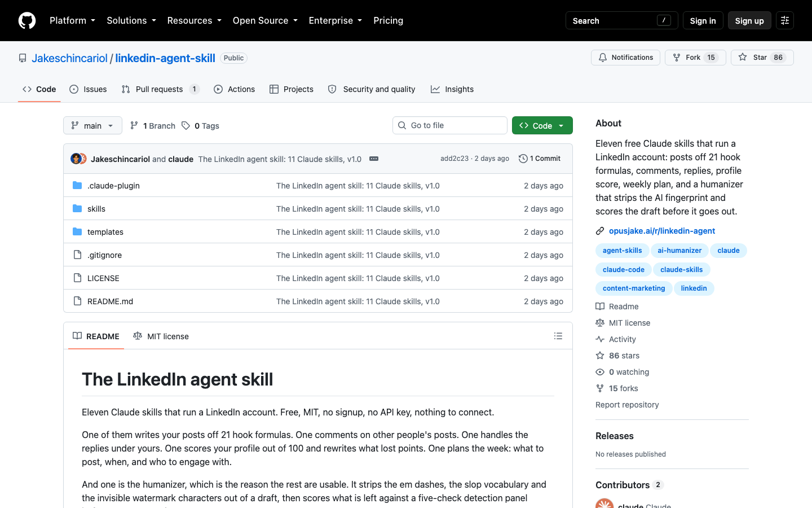Select the MIT license tab in README panel
Viewport: 812px width, 508px height.
161,336
